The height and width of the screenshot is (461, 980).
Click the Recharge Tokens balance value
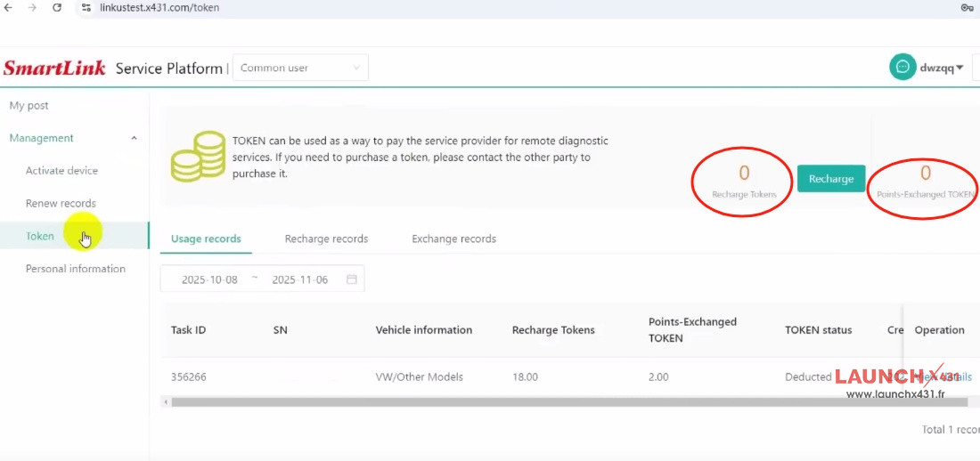(744, 173)
